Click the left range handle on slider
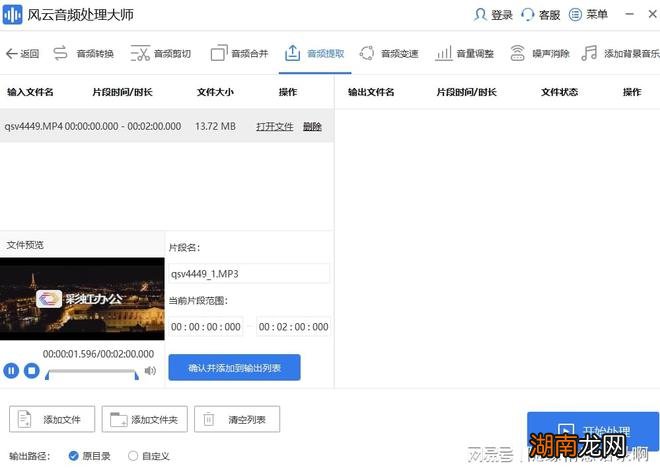 coord(47,375)
